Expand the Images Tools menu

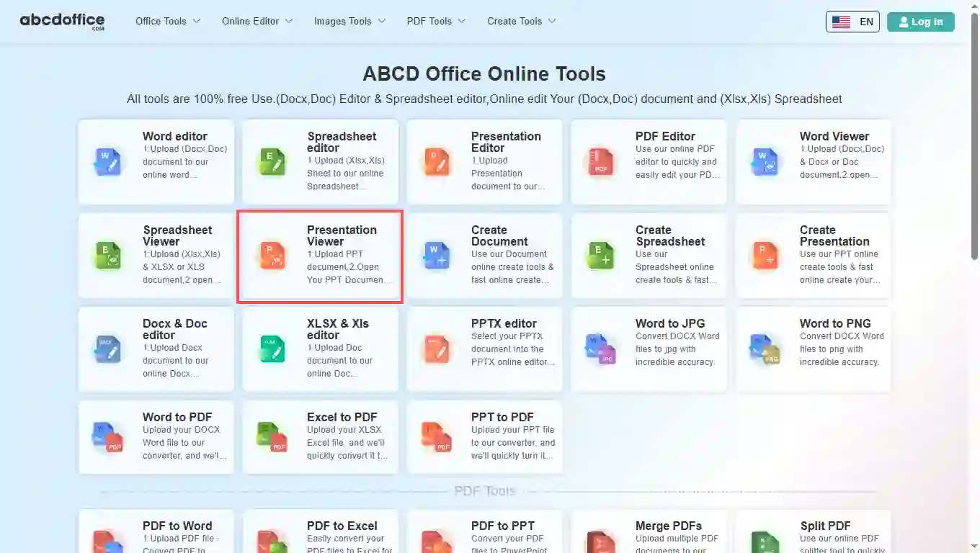click(349, 21)
